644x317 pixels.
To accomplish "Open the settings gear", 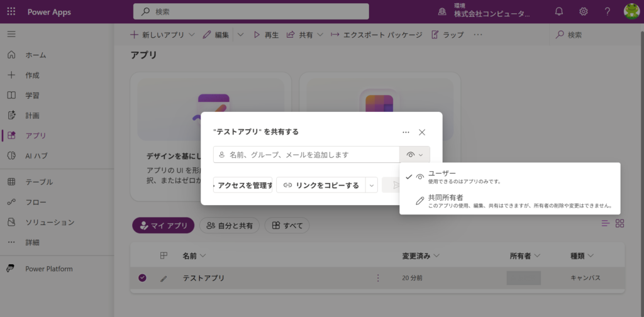I will click(x=583, y=12).
